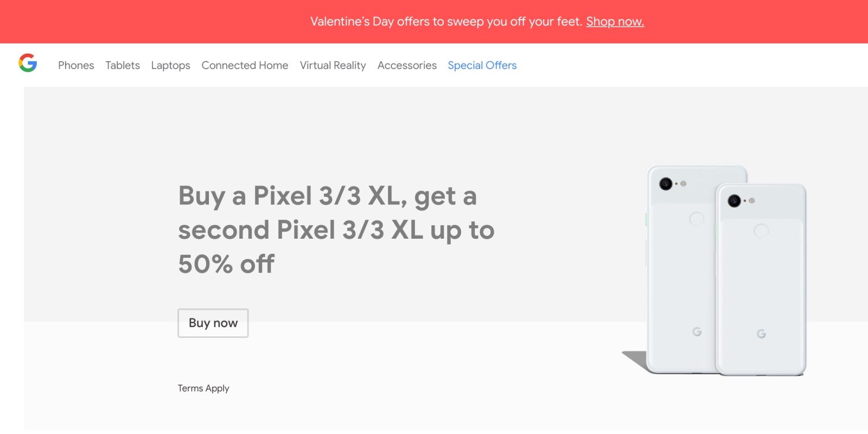Click the fingerprint sensor on the front-right phone
Viewport: 868px width, 434px height.
761,231
